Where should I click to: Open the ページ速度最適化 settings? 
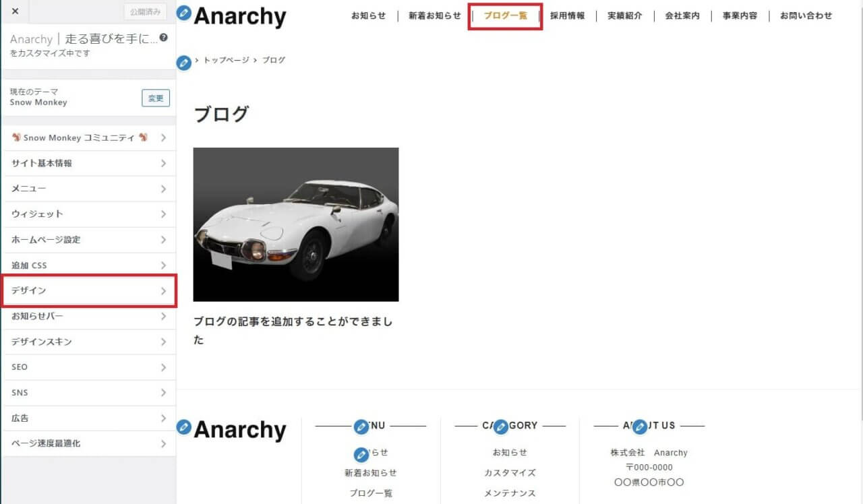pyautogui.click(x=88, y=443)
